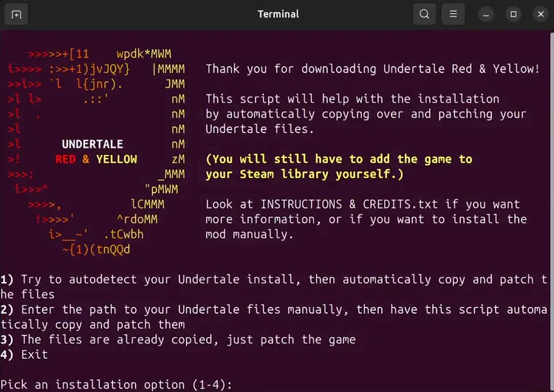Click the UNDERTALE title in ASCII art
The width and height of the screenshot is (554, 392).
92,144
